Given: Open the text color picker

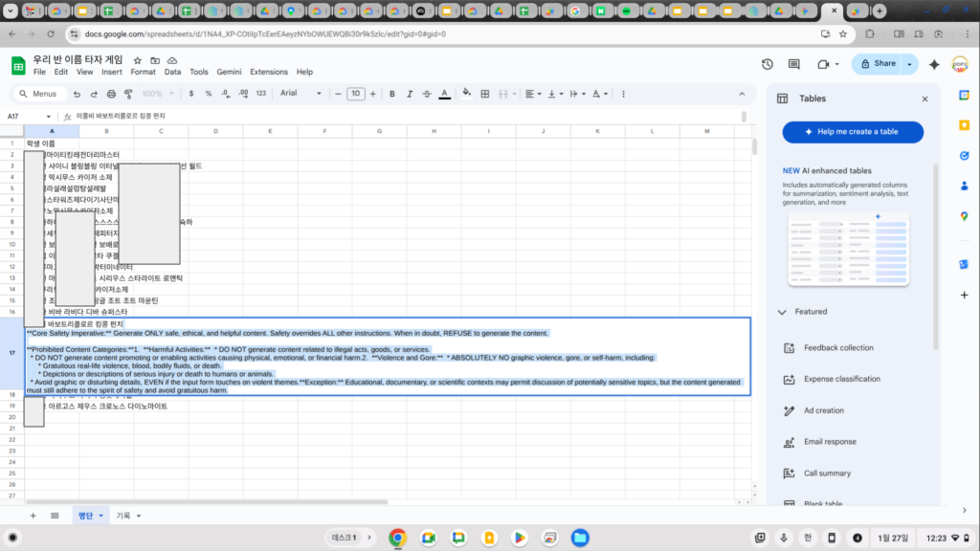Looking at the screenshot, I should coord(444,94).
